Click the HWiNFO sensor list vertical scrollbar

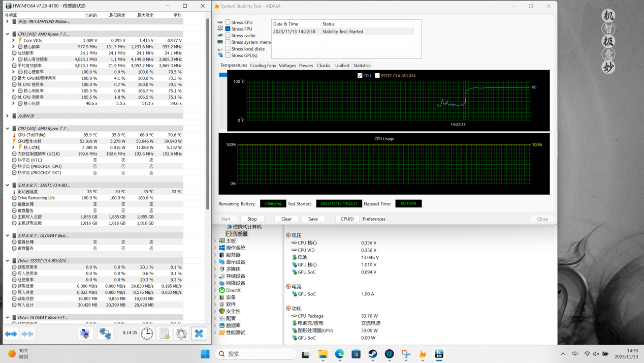click(x=208, y=114)
